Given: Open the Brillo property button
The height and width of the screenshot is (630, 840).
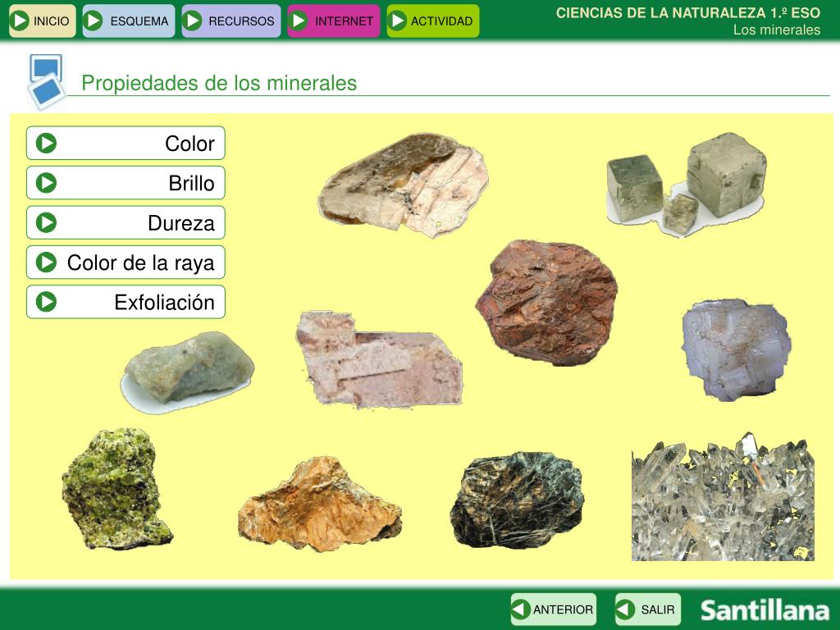Looking at the screenshot, I should coord(126,183).
